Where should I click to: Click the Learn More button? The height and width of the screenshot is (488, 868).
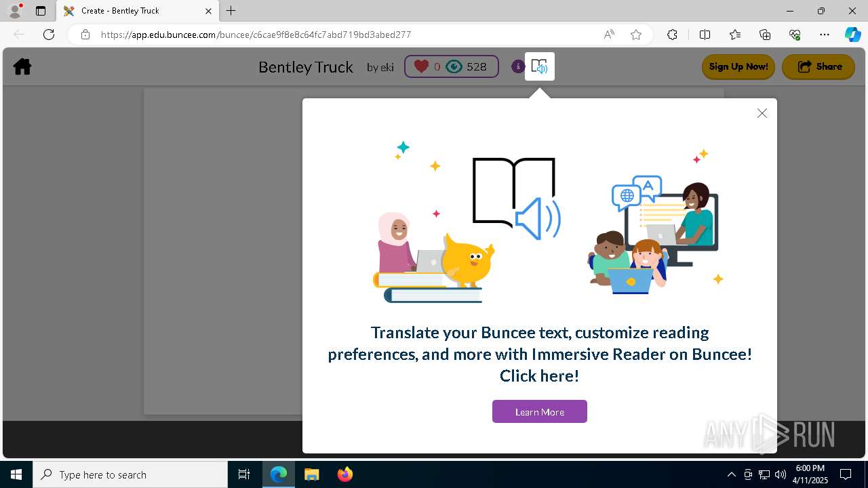tap(540, 411)
